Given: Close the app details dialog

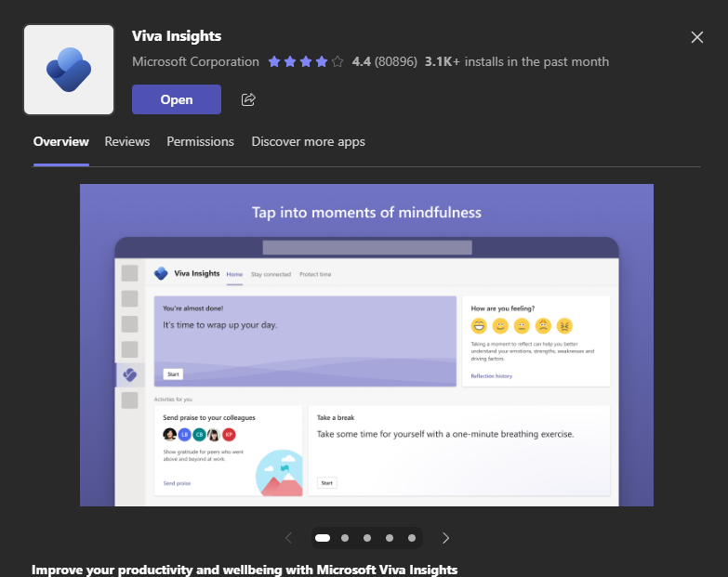Looking at the screenshot, I should point(697,37).
